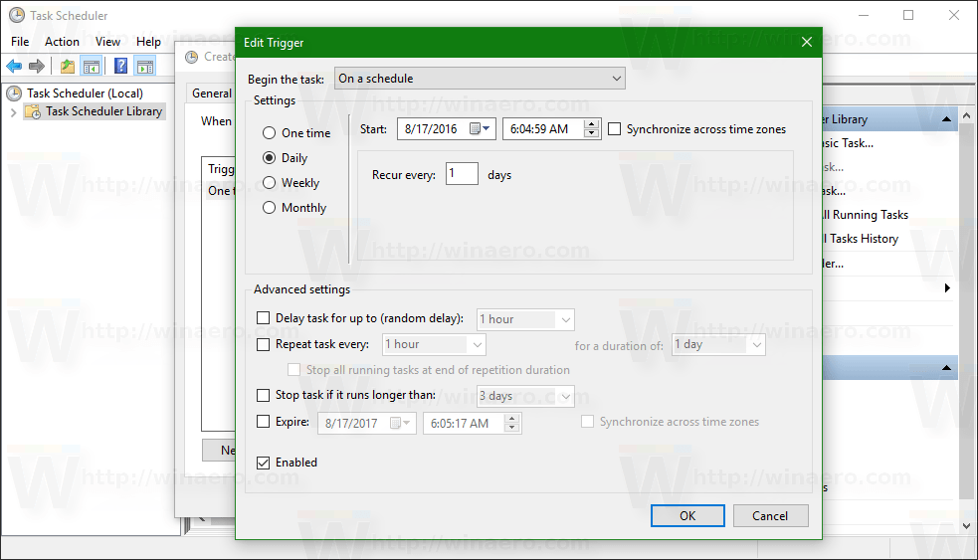The width and height of the screenshot is (978, 560).
Task: Enable Repeat task every checkbox
Action: click(x=264, y=344)
